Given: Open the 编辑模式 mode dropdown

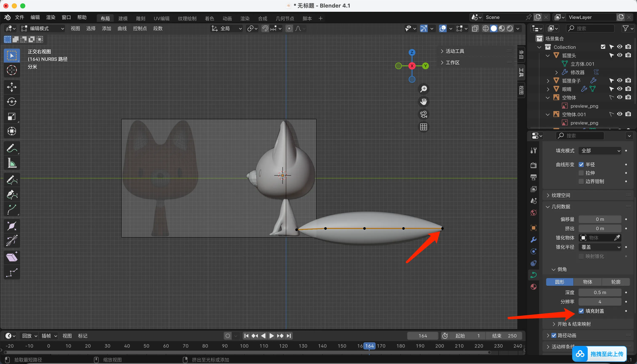Looking at the screenshot, I should click(x=43, y=28).
